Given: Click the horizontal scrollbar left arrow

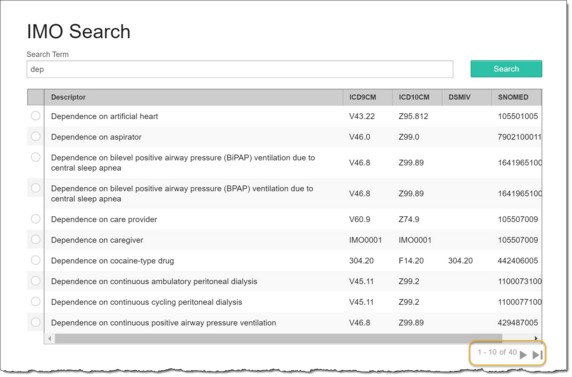Looking at the screenshot, I should click(x=50, y=338).
